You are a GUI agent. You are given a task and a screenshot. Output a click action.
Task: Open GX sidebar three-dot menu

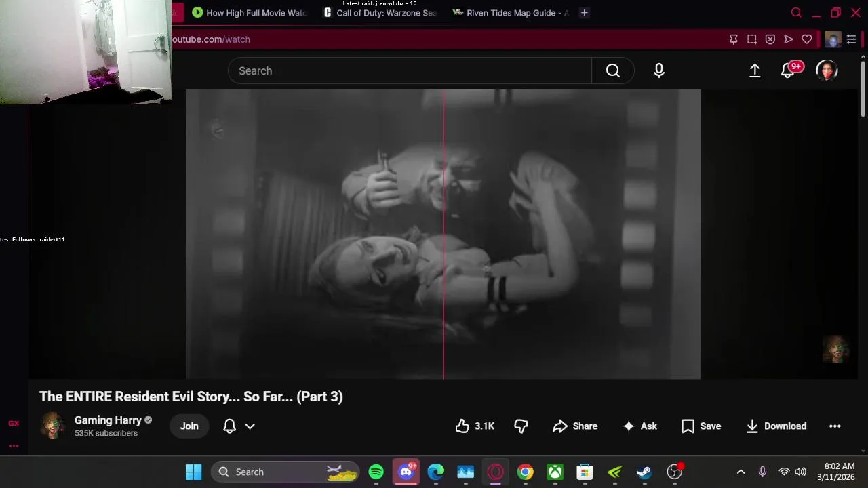pos(14,445)
